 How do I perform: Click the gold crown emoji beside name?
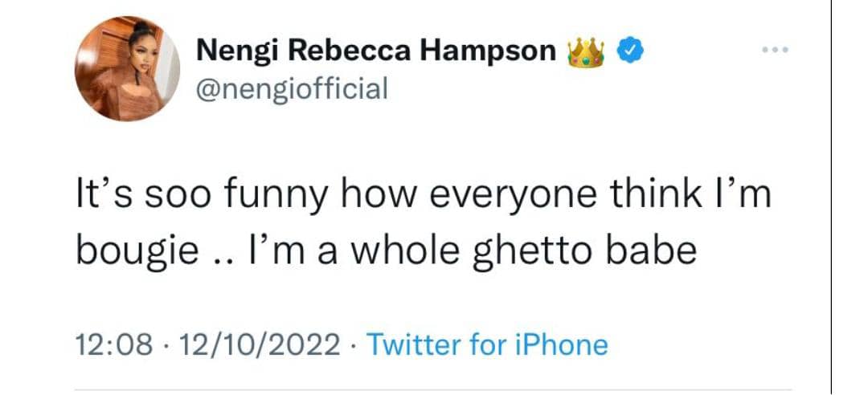(586, 51)
